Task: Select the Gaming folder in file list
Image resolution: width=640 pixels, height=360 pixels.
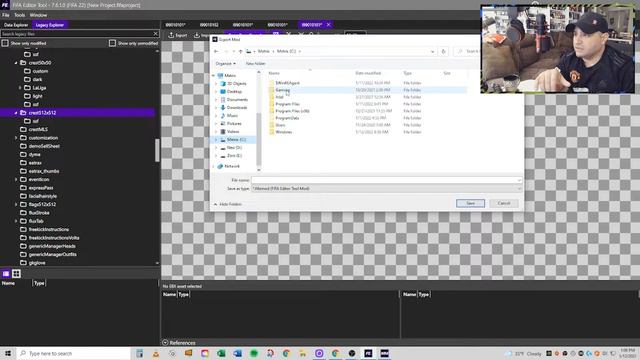Action: pos(282,90)
